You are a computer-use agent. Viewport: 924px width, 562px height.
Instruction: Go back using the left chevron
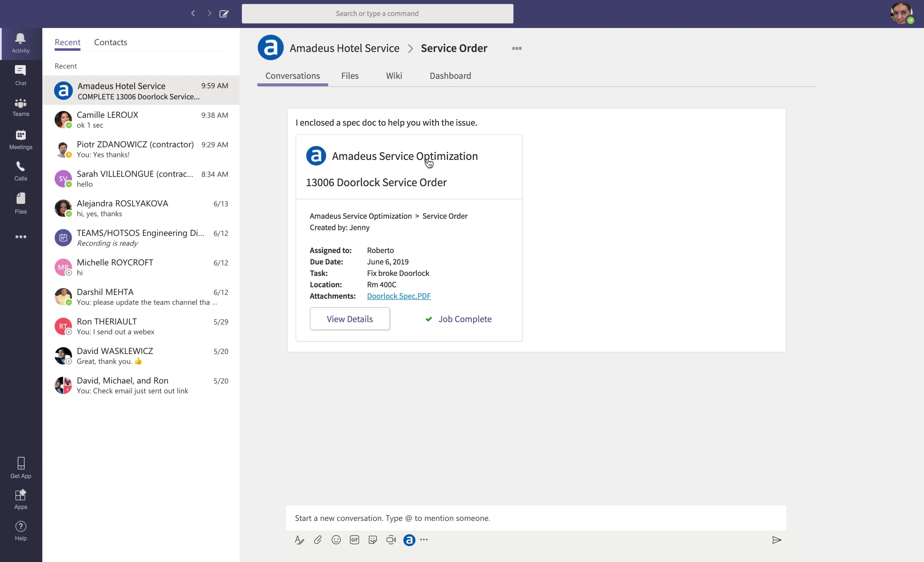pos(193,13)
